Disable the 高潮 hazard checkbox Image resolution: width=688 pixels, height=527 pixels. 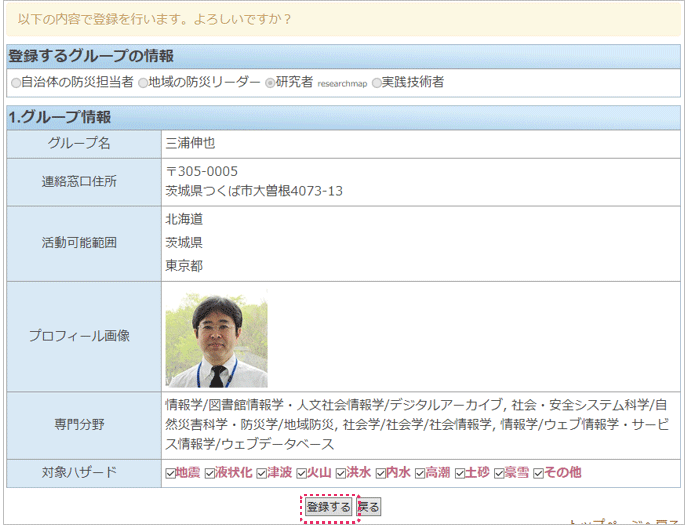click(x=419, y=473)
